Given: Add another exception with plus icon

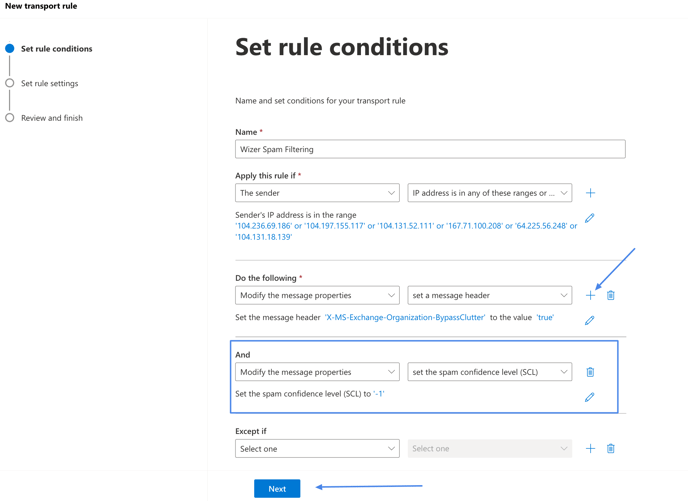Looking at the screenshot, I should (590, 448).
